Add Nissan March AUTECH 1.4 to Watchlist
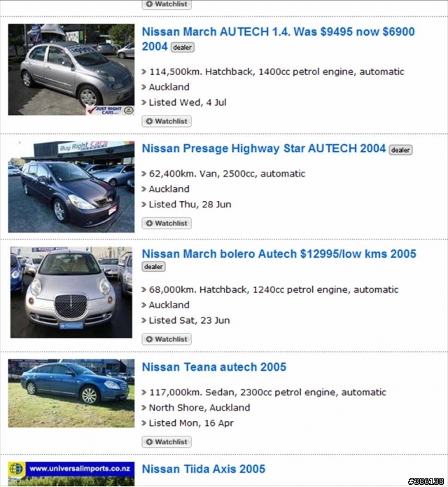 pyautogui.click(x=167, y=121)
